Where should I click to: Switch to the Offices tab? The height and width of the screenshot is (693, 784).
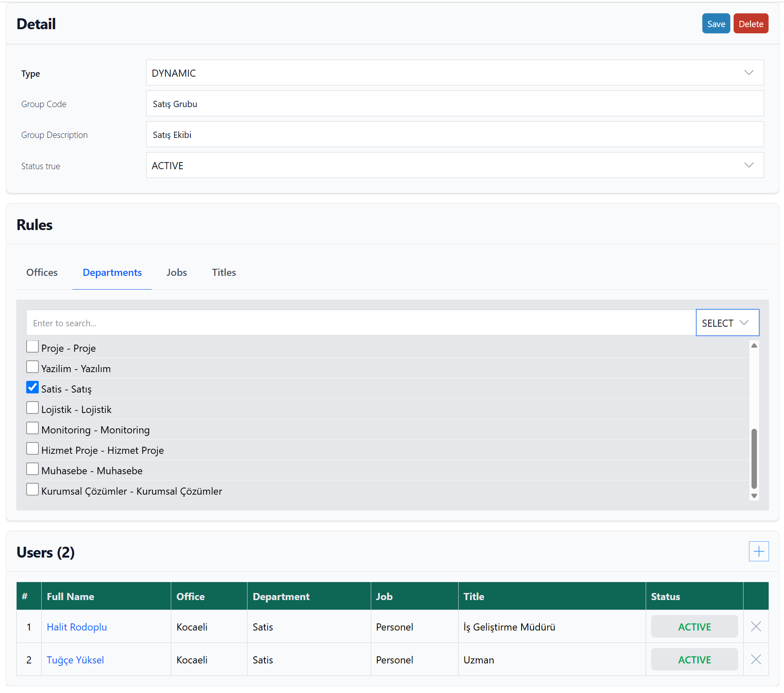pos(42,273)
